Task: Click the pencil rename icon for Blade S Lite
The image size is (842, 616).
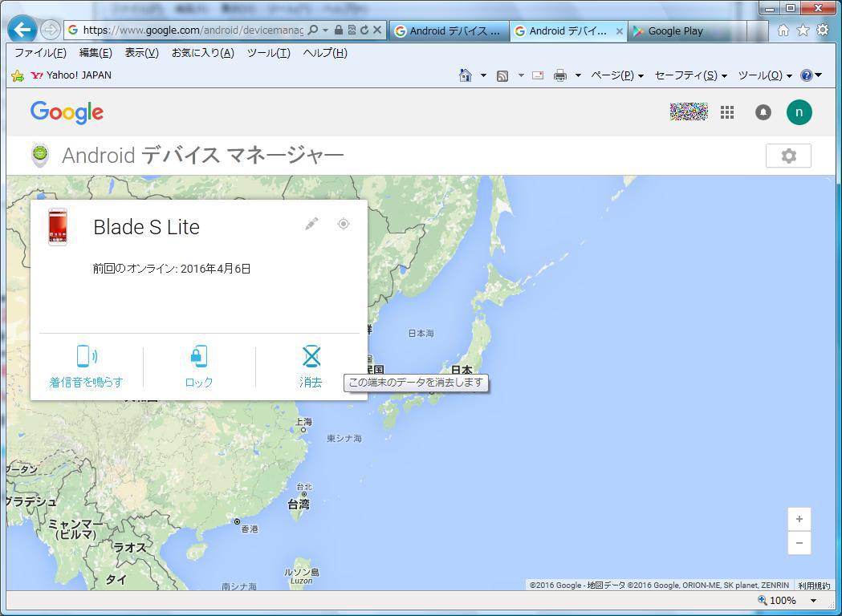Action: coord(311,224)
